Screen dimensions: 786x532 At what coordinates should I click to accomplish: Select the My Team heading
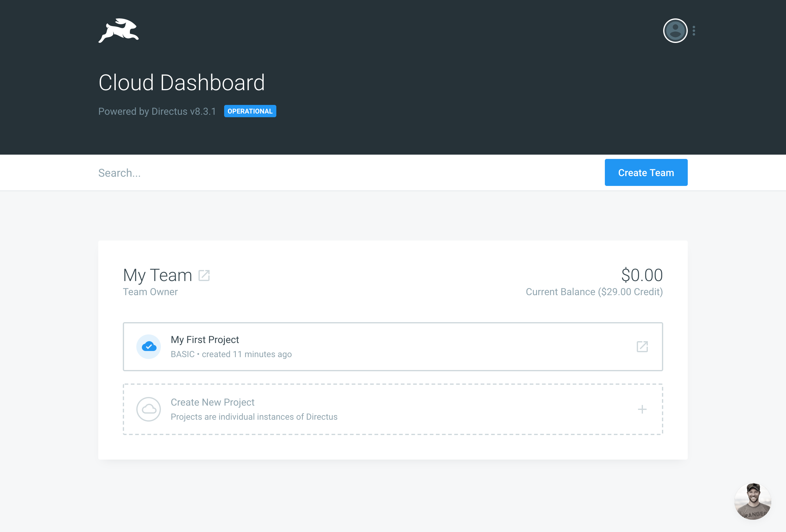pos(158,275)
